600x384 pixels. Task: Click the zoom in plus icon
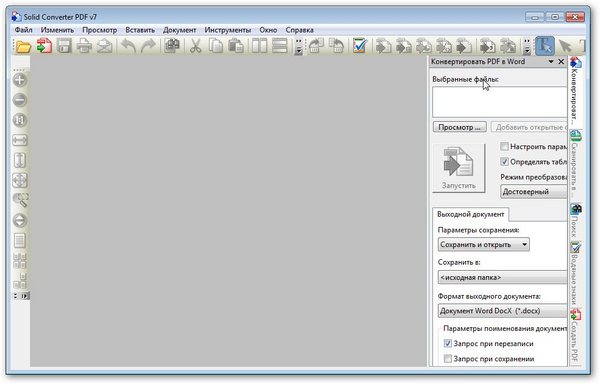click(x=20, y=80)
